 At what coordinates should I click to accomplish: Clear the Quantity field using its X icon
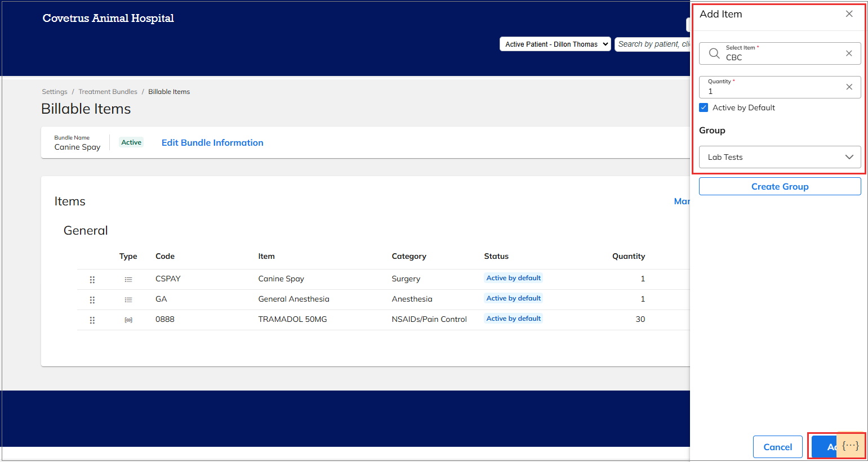(x=849, y=87)
